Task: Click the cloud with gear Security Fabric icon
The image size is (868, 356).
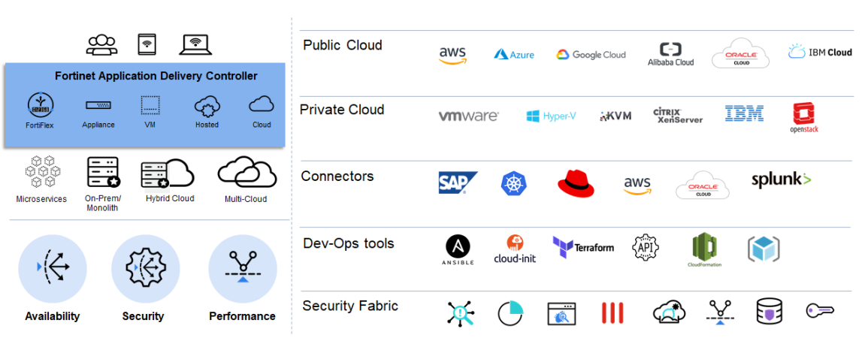Action: point(670,312)
